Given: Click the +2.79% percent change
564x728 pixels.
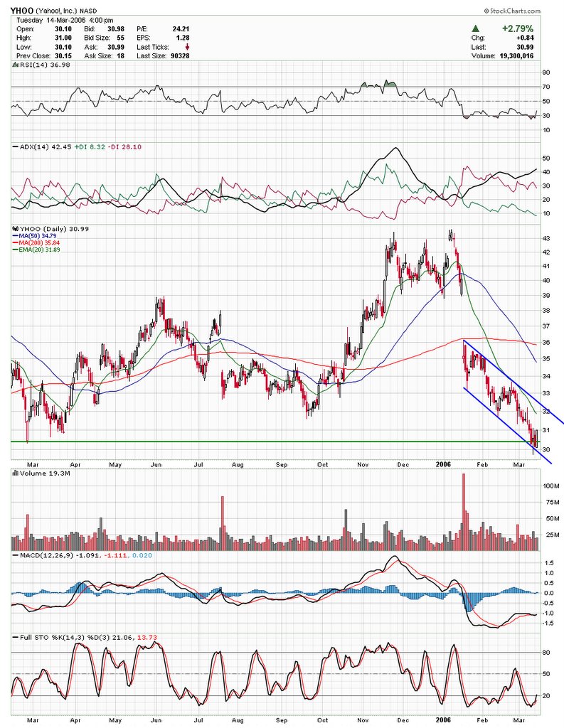Looking at the screenshot, I should click(x=518, y=28).
